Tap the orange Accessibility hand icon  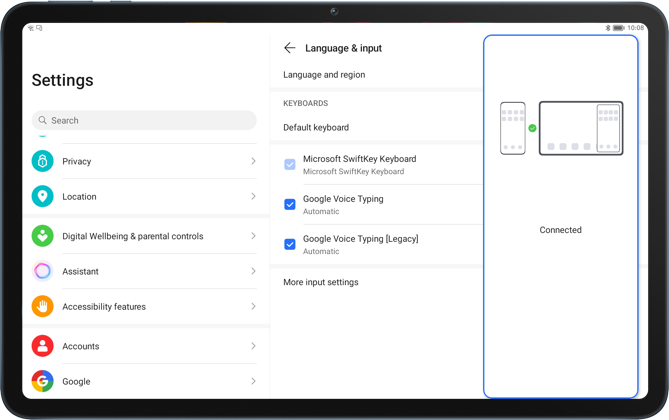[x=42, y=307]
